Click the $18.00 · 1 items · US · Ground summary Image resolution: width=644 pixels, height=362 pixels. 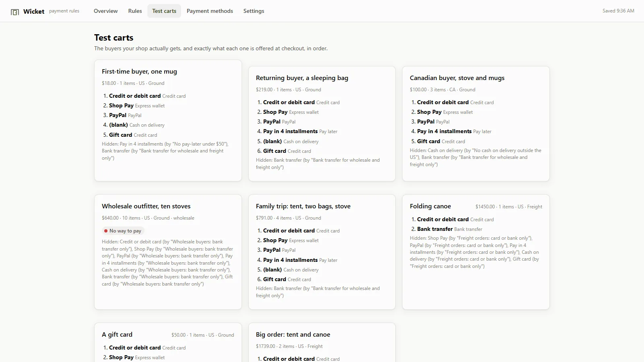[x=133, y=83]
